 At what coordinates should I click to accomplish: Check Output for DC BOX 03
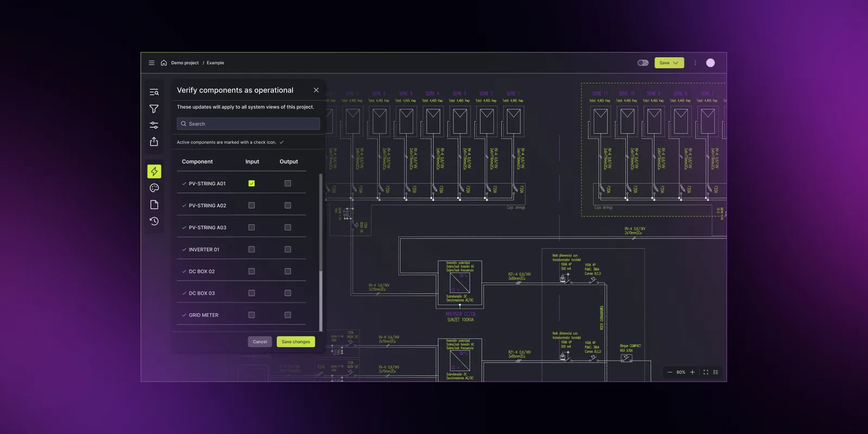pyautogui.click(x=288, y=293)
